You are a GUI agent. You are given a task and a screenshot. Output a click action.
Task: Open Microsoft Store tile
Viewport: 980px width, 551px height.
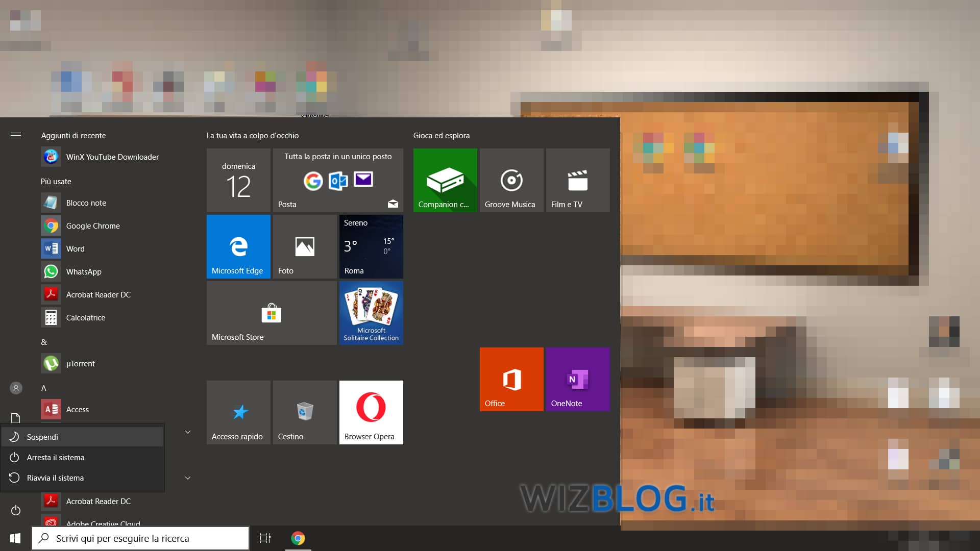[272, 313]
